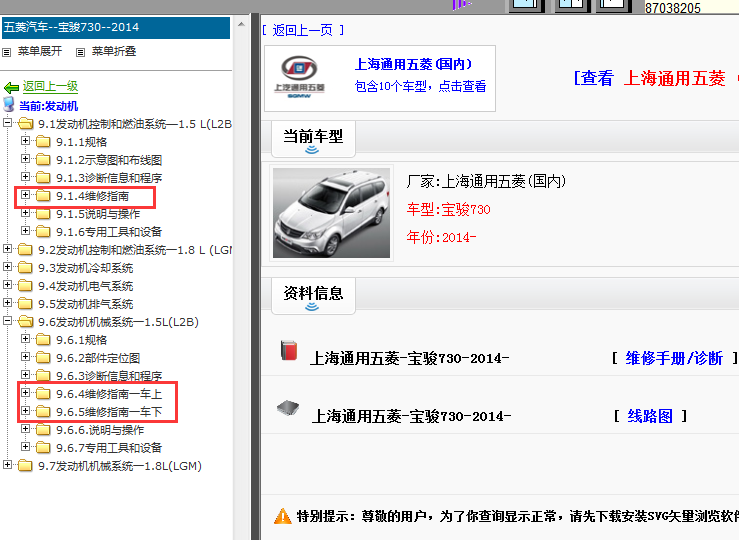Click the folder icon of 9.4发动机电气系统

coord(25,286)
